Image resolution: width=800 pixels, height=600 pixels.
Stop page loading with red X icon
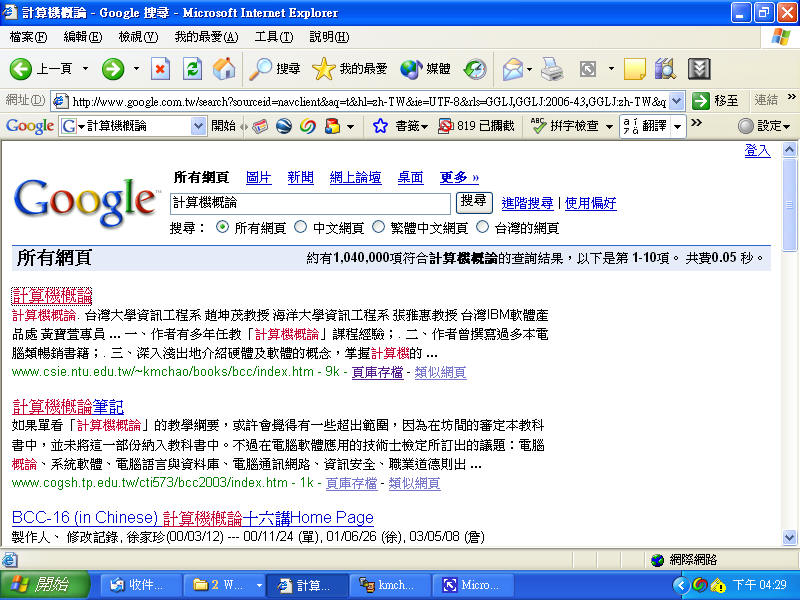[x=160, y=69]
